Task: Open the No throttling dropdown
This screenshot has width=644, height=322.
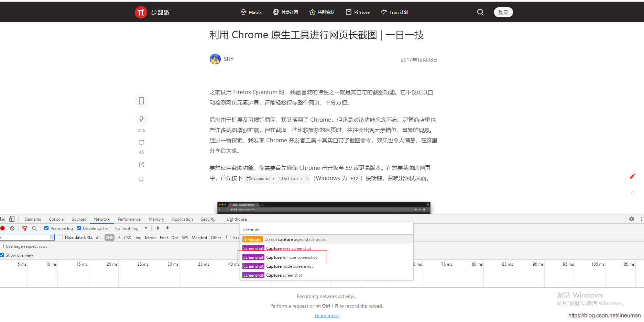Action: coord(131,229)
